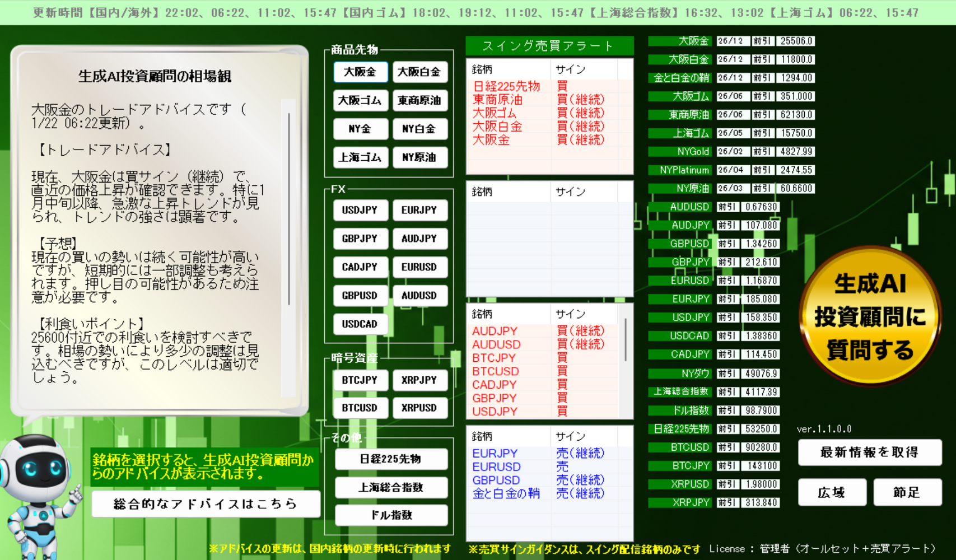Click 最新情報を取得 to refresh data

pyautogui.click(x=870, y=452)
